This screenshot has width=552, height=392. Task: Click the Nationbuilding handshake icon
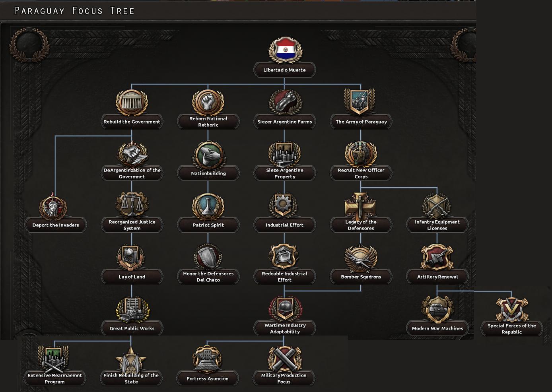(208, 154)
